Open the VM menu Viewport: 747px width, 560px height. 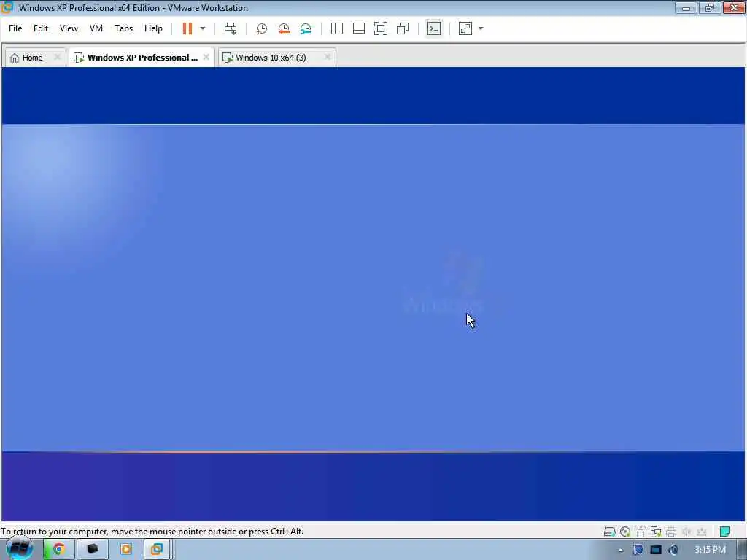coord(96,28)
